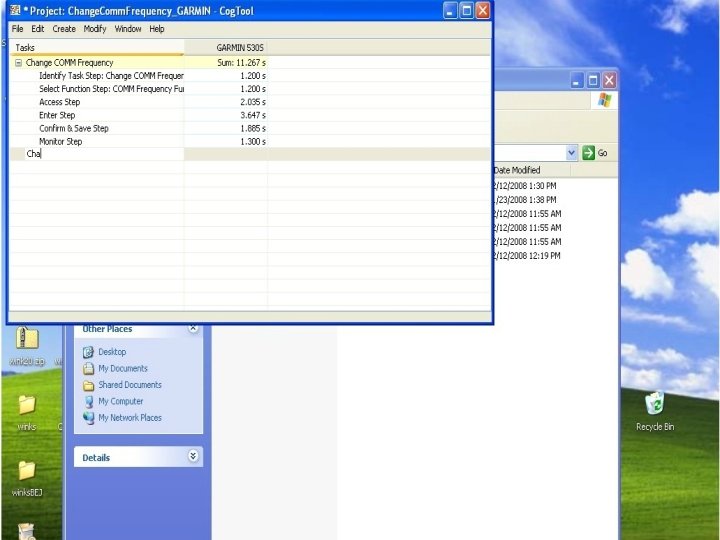The image size is (720, 540).
Task: Click the Sum: 11.267 s cell
Action: pyautogui.click(x=226, y=62)
